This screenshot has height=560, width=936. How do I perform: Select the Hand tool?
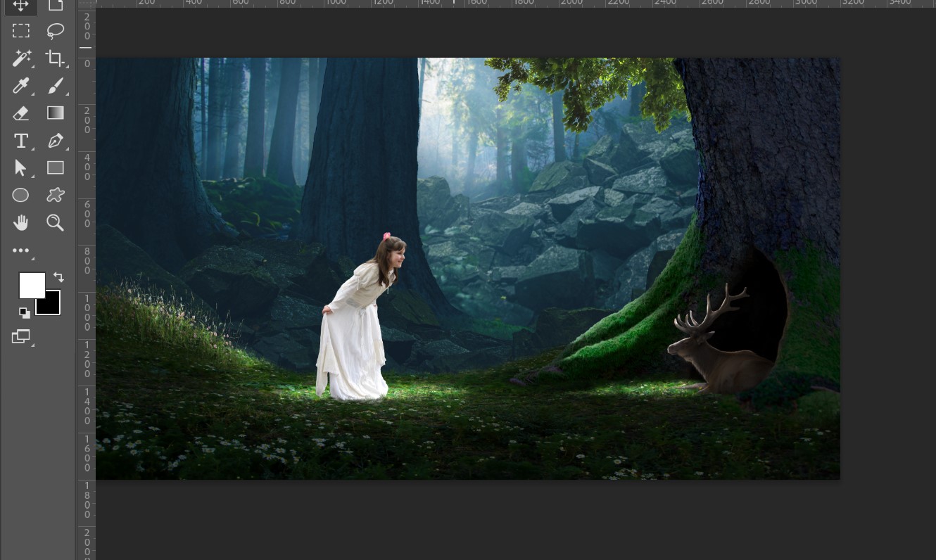click(21, 223)
